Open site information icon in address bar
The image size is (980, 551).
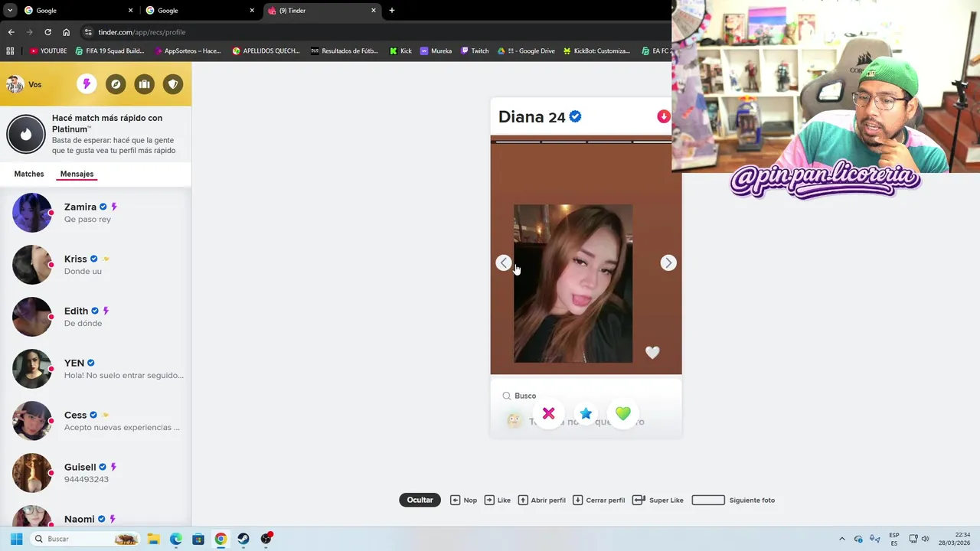click(x=88, y=32)
